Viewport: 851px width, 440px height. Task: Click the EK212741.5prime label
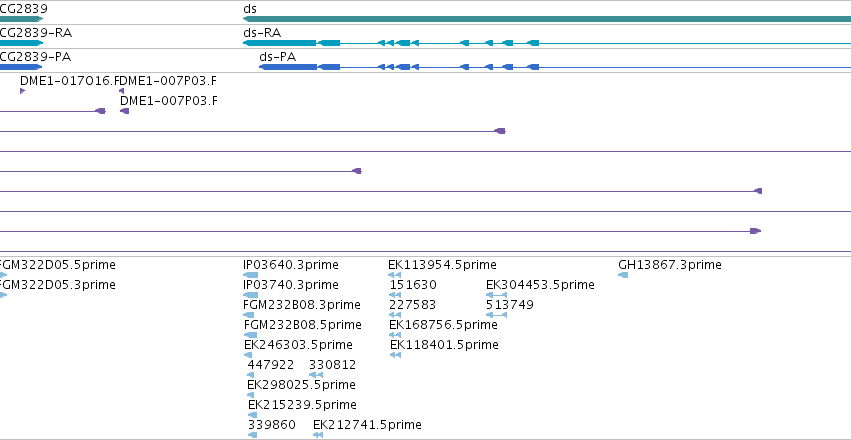[367, 425]
